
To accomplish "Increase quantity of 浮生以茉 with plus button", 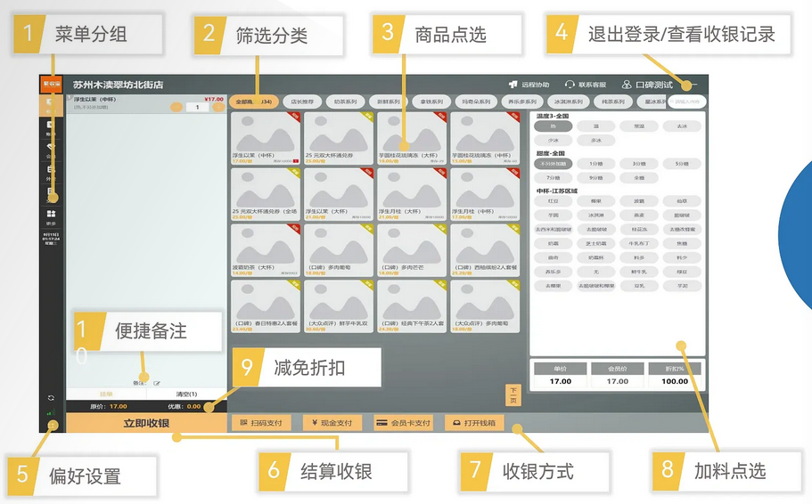I will tap(217, 107).
